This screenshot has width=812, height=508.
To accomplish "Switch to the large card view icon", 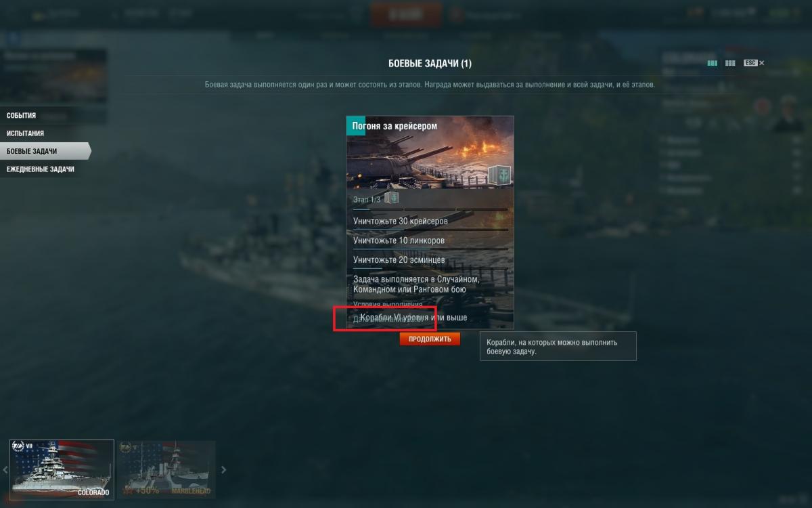I will [x=712, y=63].
